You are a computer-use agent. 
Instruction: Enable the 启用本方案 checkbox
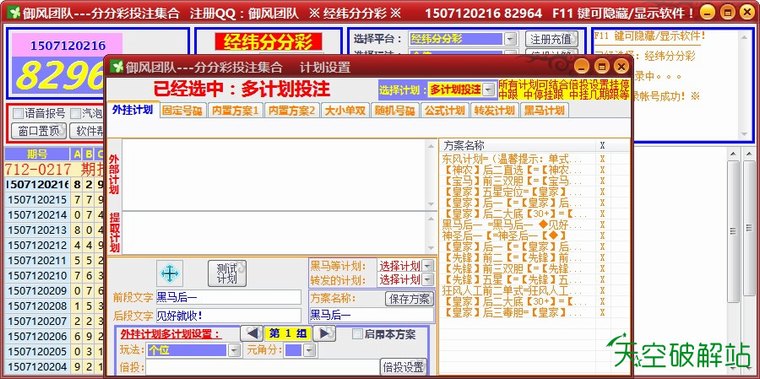[357, 334]
